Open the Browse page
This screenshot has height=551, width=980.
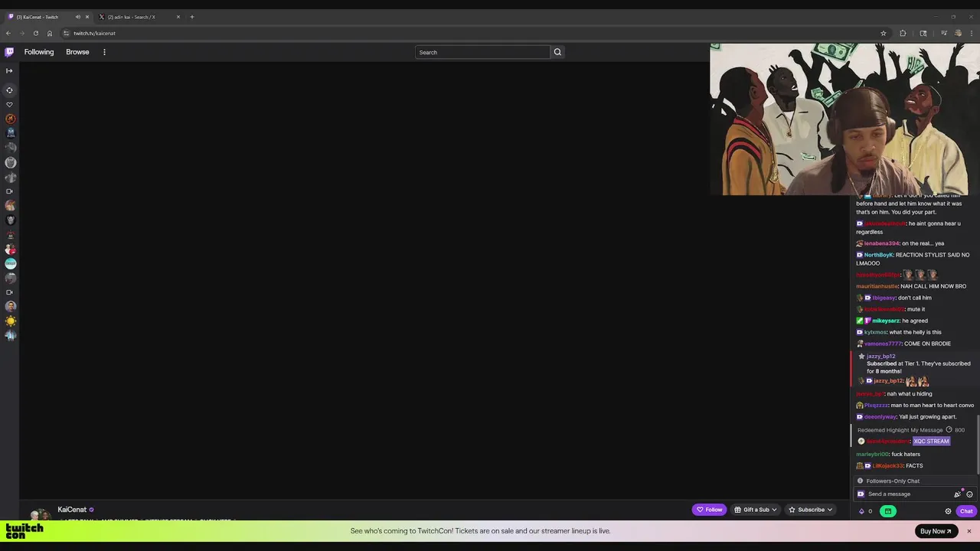[77, 52]
